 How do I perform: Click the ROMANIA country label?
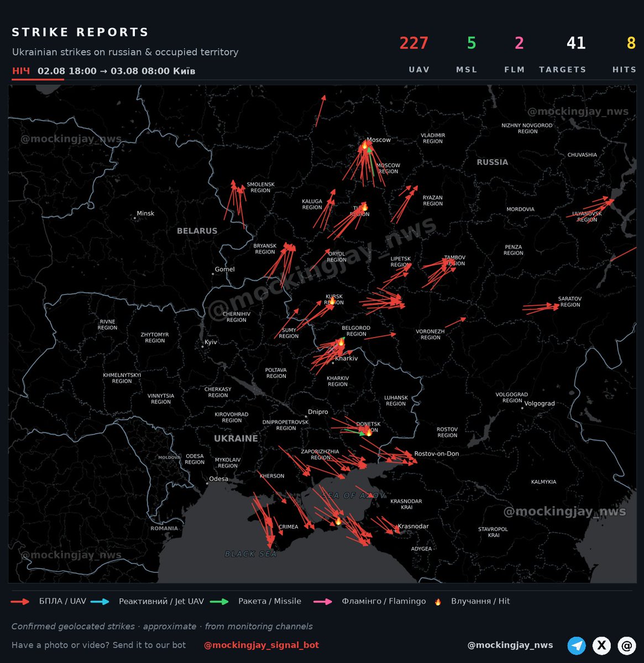point(164,529)
